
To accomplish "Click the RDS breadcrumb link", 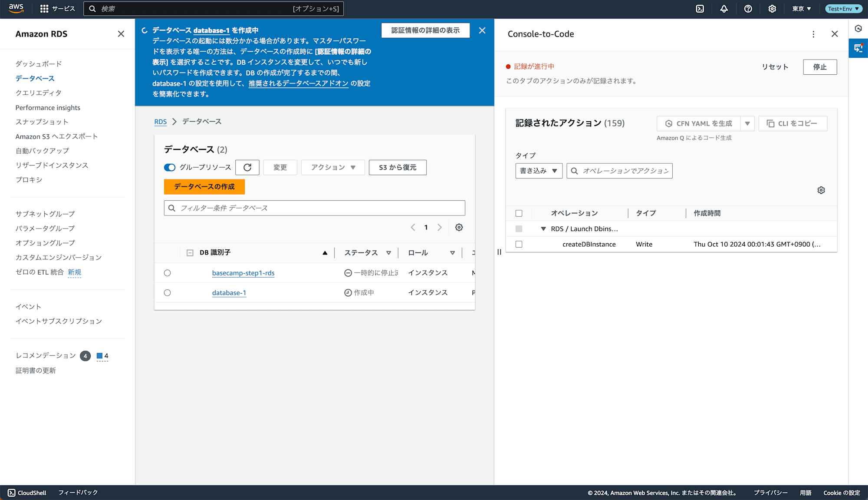I will 161,122.
